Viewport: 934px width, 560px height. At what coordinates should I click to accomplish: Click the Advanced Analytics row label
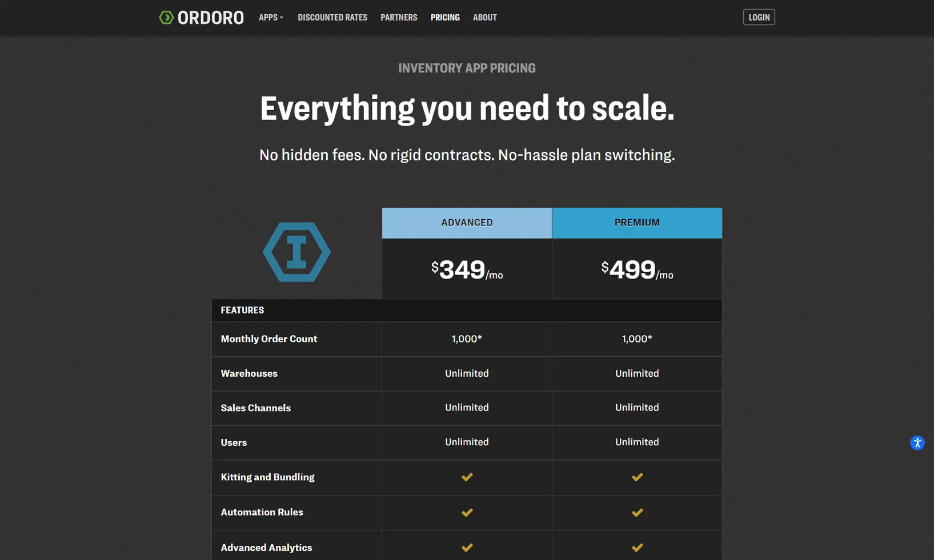pos(266,547)
